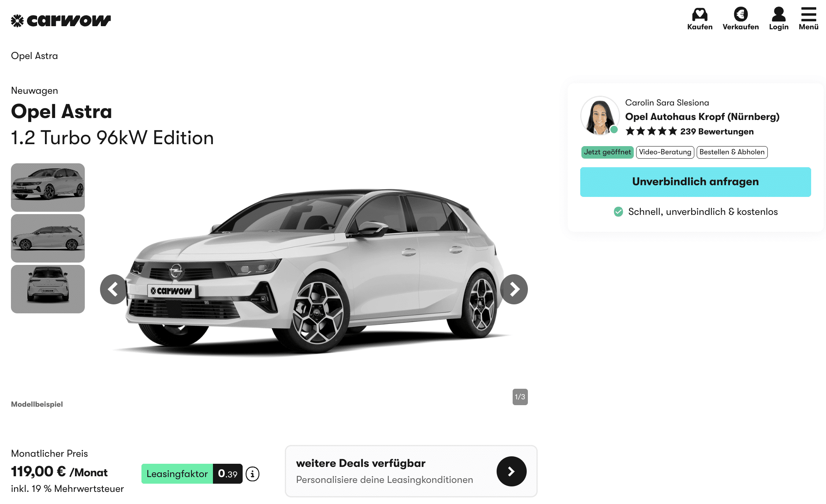
Task: Open the 239 Bewertungen star rating
Action: 690,132
